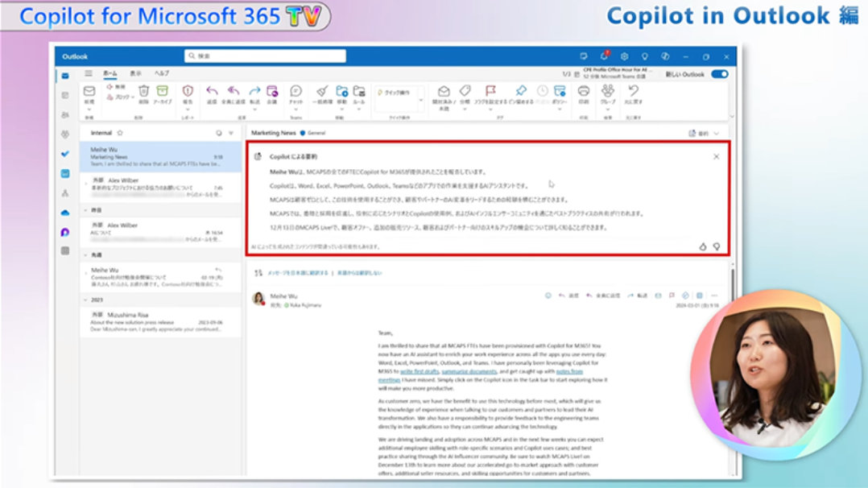Click the notification bell icon in title bar
The height and width of the screenshot is (488, 868).
coord(604,56)
